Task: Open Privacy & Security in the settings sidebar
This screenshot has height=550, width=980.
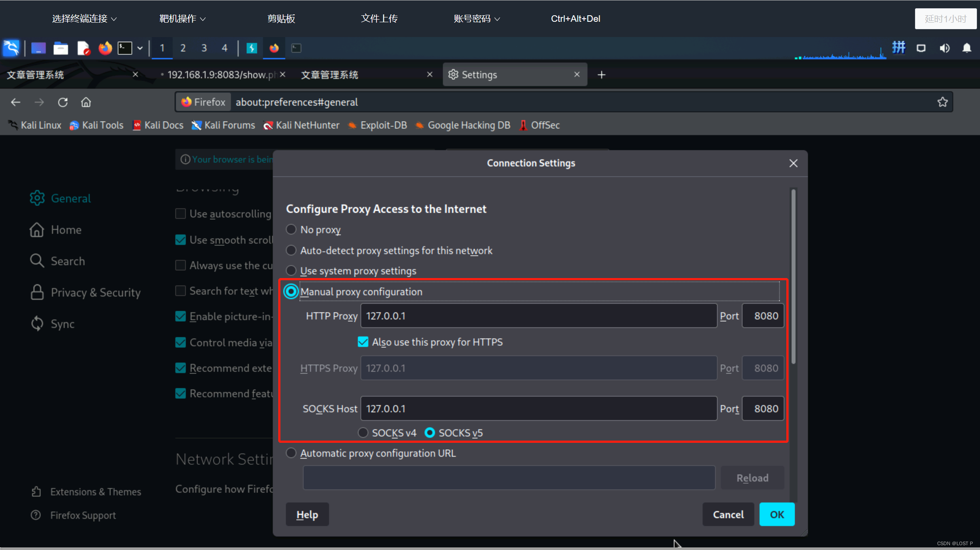Action: tap(96, 292)
